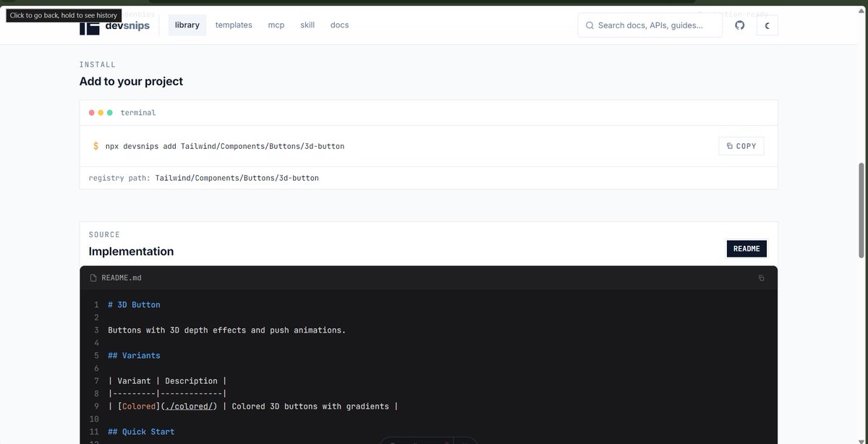Open the library tab

coord(187,25)
